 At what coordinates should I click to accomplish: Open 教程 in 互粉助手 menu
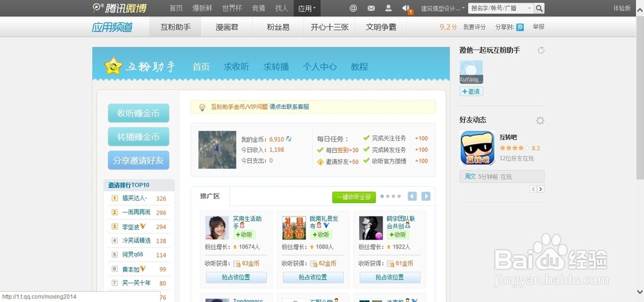(359, 66)
